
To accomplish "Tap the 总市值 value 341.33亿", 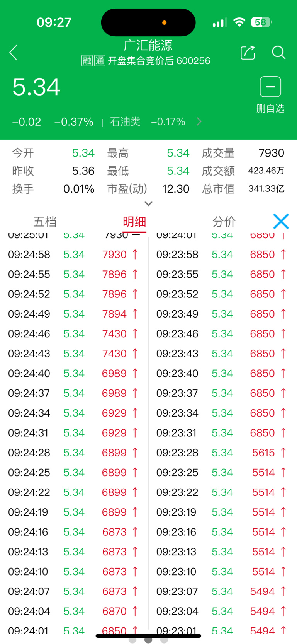I will tap(266, 189).
